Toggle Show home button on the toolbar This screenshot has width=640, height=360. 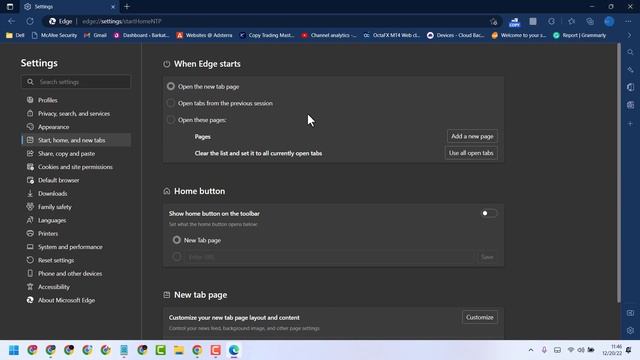489,213
